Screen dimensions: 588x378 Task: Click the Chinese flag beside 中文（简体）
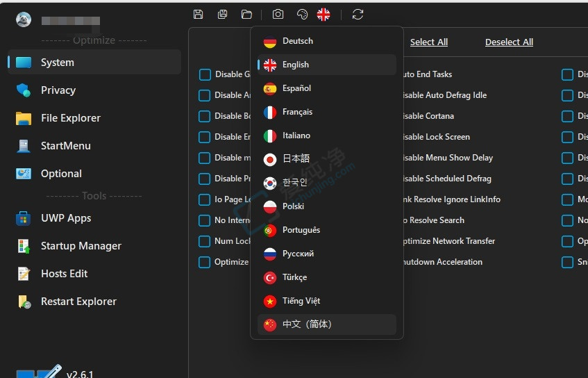270,324
